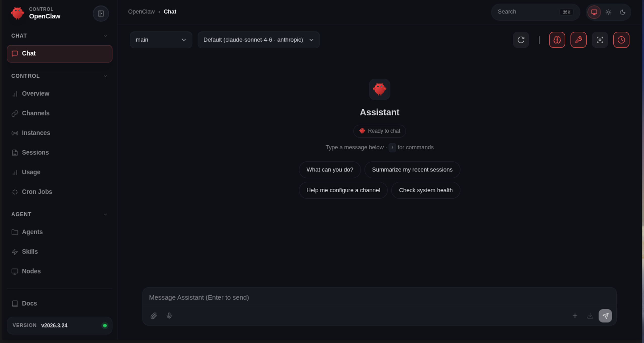
Task: Click the plus new session icon
Action: coord(575,316)
